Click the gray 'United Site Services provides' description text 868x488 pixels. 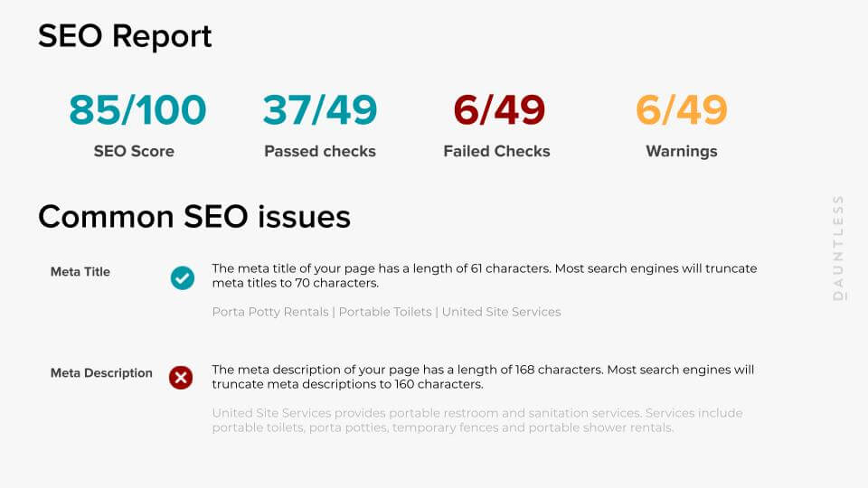(298, 413)
